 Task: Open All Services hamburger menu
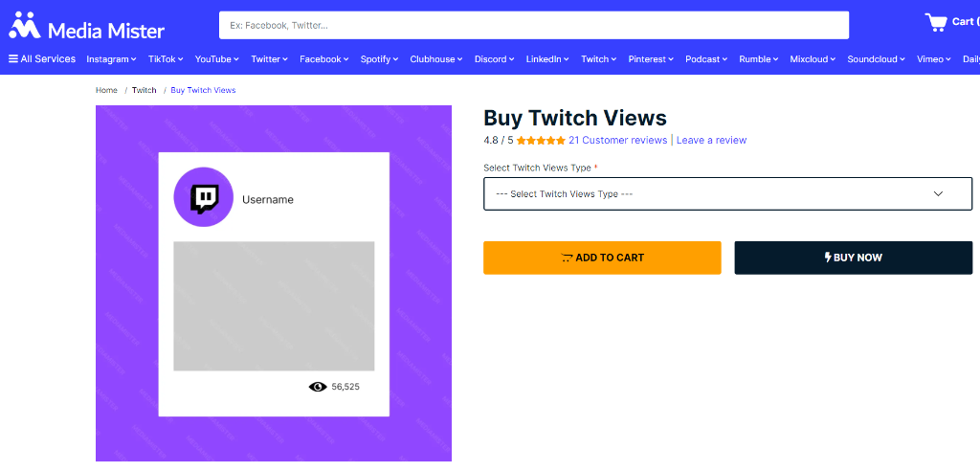42,58
